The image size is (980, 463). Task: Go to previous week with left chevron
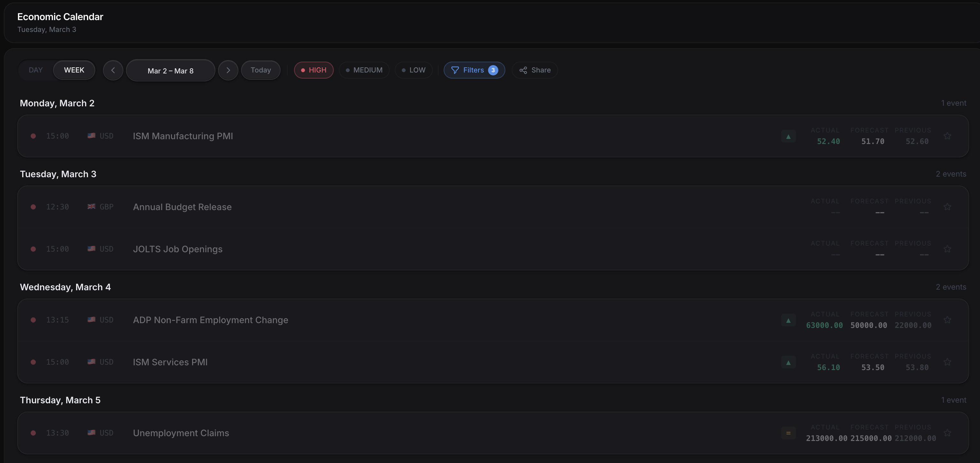[x=113, y=70]
